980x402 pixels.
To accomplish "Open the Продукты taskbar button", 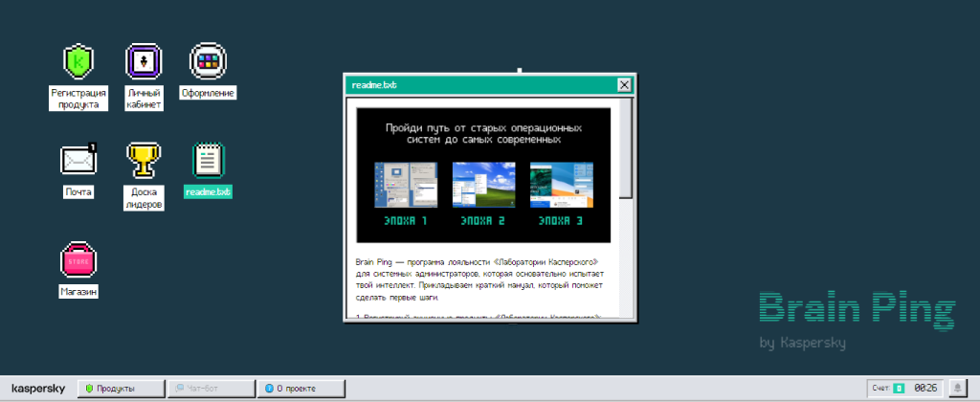I will pos(122,389).
